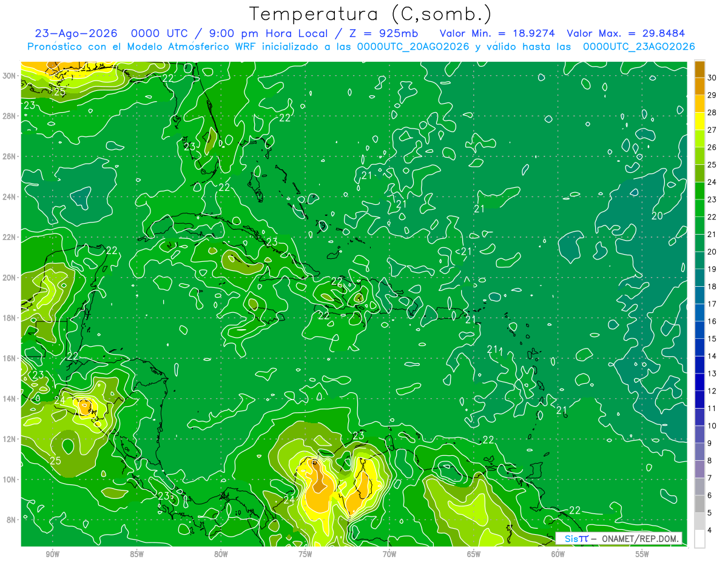Click the '90W' longitude axis label
The width and height of the screenshot is (728, 562).
point(52,554)
